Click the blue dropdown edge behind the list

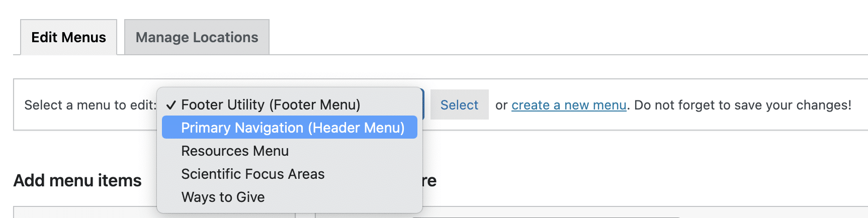coord(423,104)
